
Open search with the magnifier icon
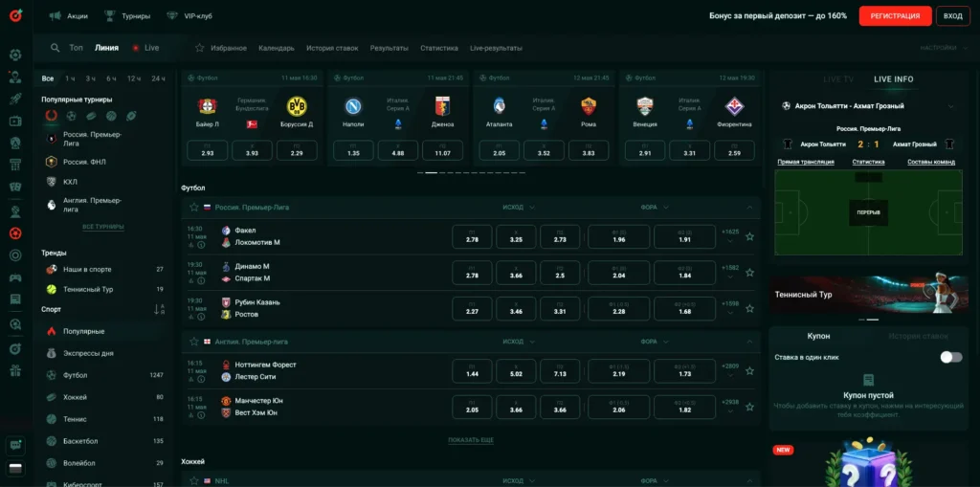tap(55, 48)
